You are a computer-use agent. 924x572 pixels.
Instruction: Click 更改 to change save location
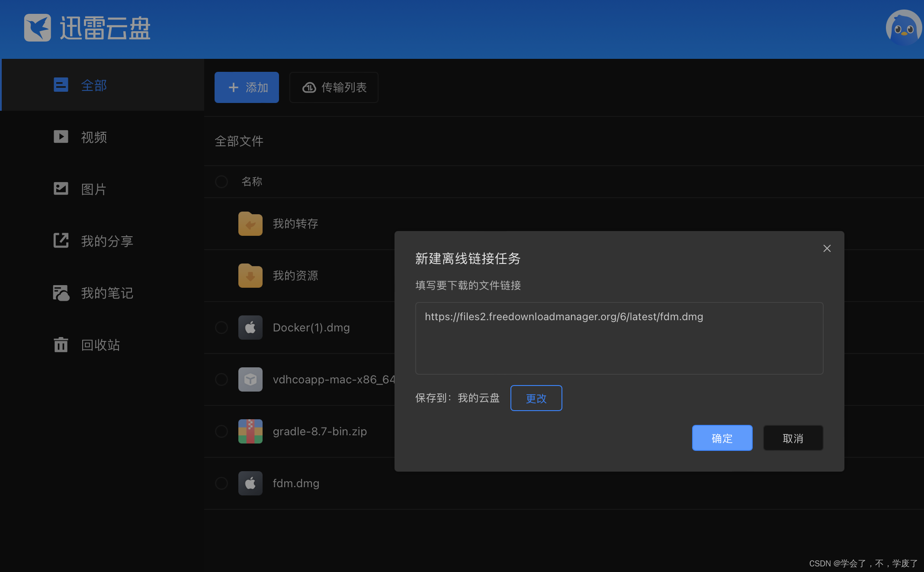pyautogui.click(x=536, y=398)
